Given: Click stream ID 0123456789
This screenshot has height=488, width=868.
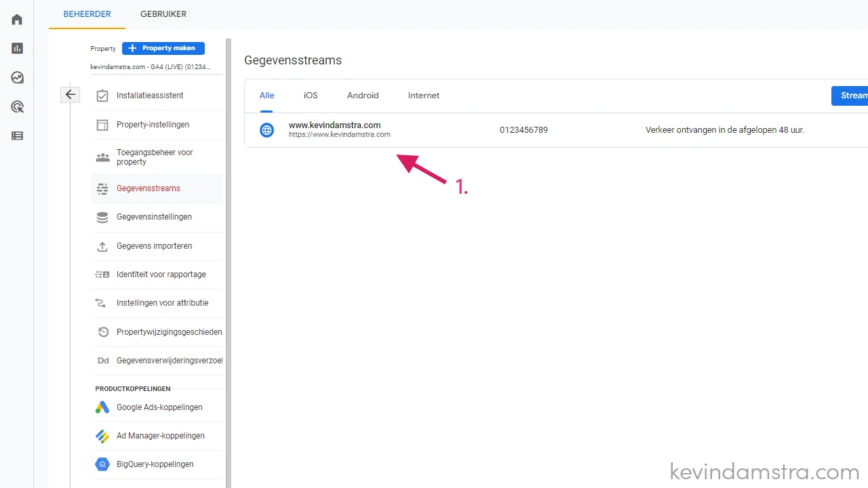Looking at the screenshot, I should (524, 130).
